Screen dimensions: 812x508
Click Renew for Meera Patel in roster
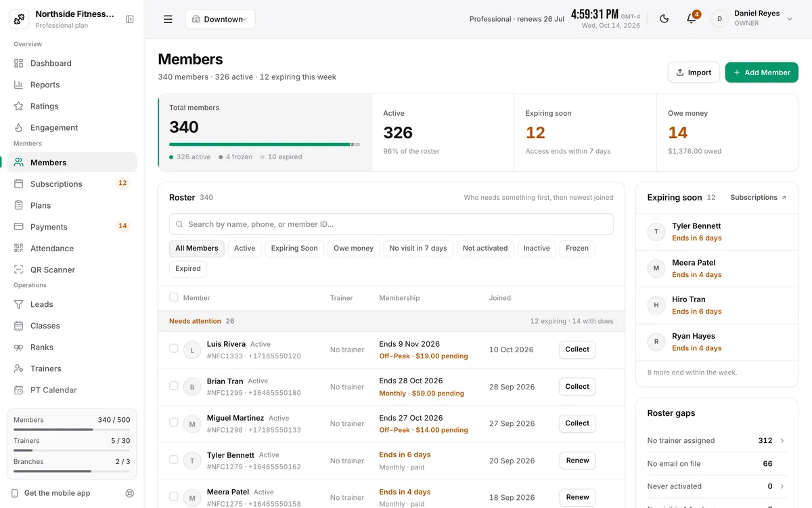pos(577,497)
